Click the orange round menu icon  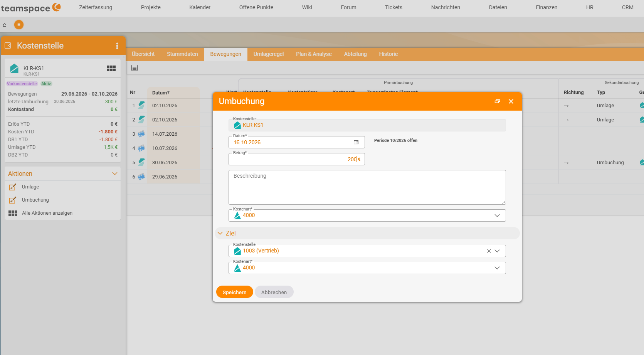pyautogui.click(x=19, y=25)
